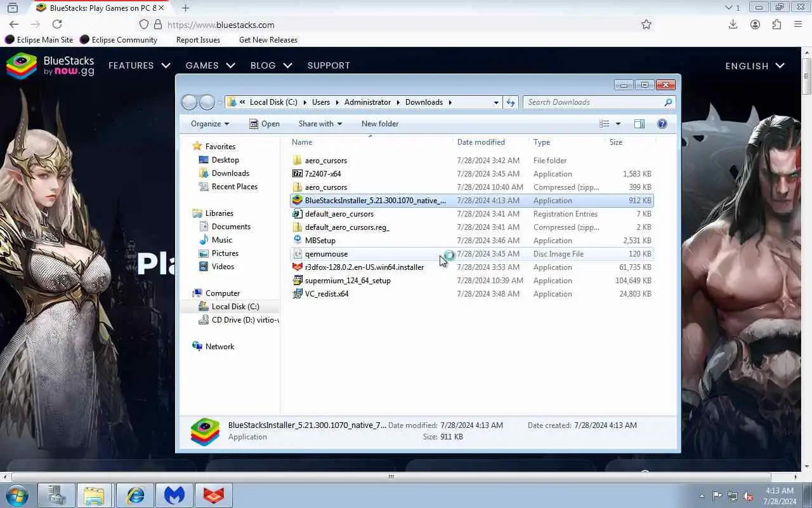Sort files by the Size column

(x=629, y=142)
